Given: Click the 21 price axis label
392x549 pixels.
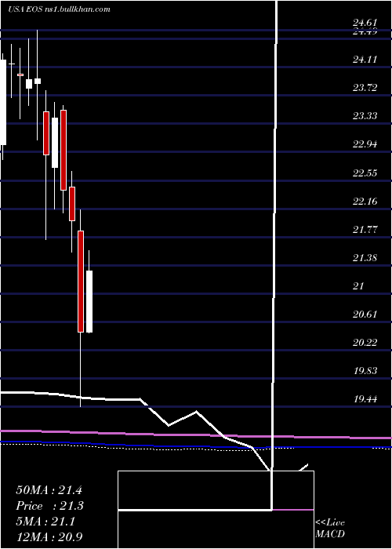Looking at the screenshot, I should pos(358,286).
